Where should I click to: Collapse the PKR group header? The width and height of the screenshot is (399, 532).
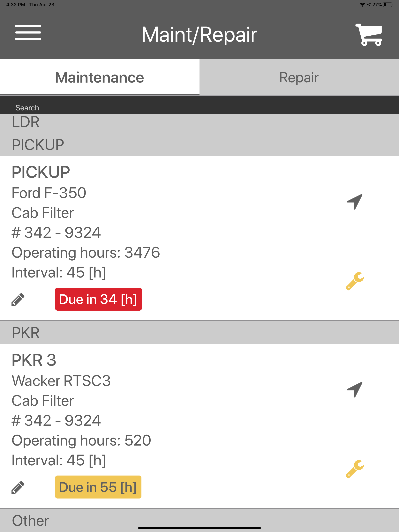coord(199,332)
